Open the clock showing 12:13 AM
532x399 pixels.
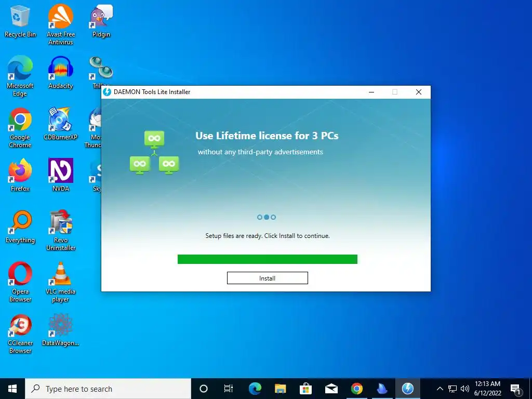(487, 389)
